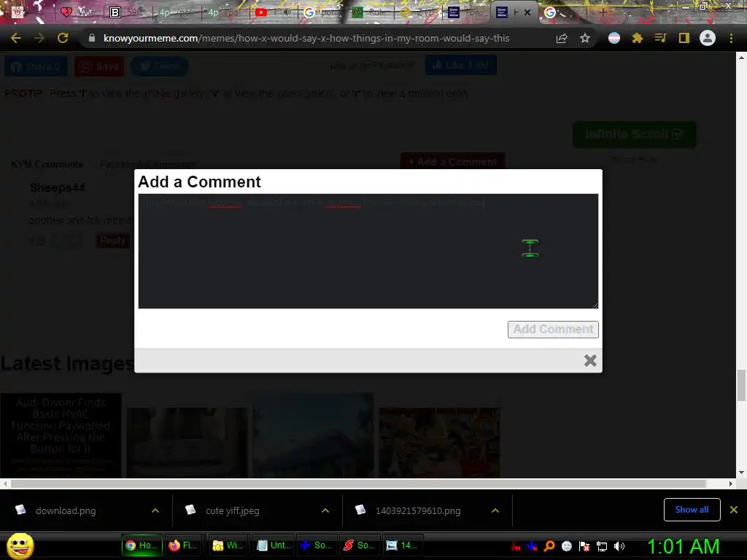Screen dimensions: 747x560
Task: Open the KYM Comments tab
Action: click(x=47, y=164)
